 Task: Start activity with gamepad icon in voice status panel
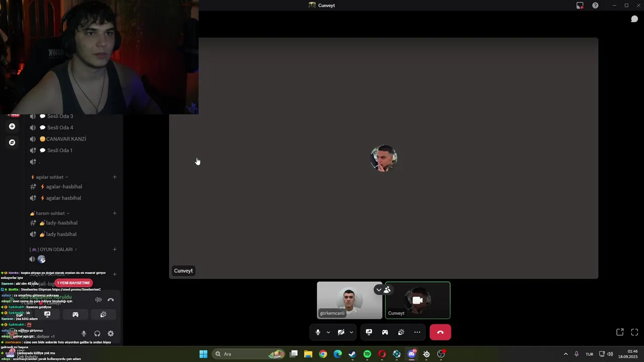[x=75, y=314]
